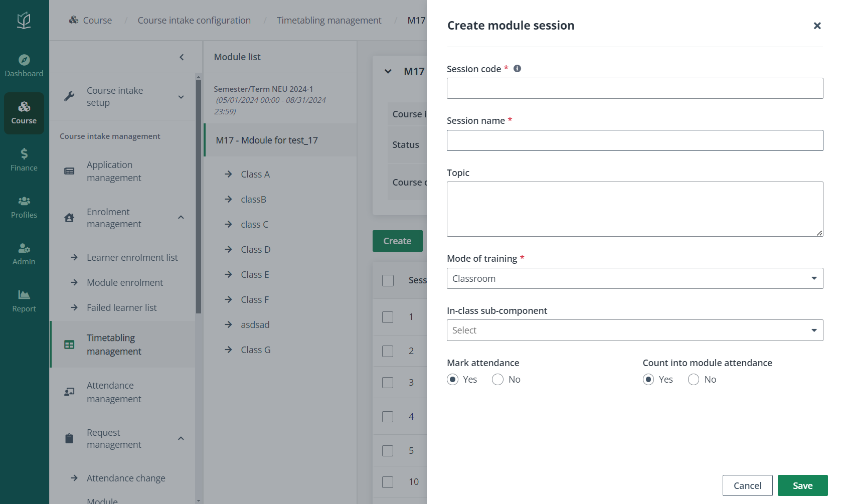This screenshot has height=504, width=841.
Task: Click the Session code input field
Action: click(635, 88)
